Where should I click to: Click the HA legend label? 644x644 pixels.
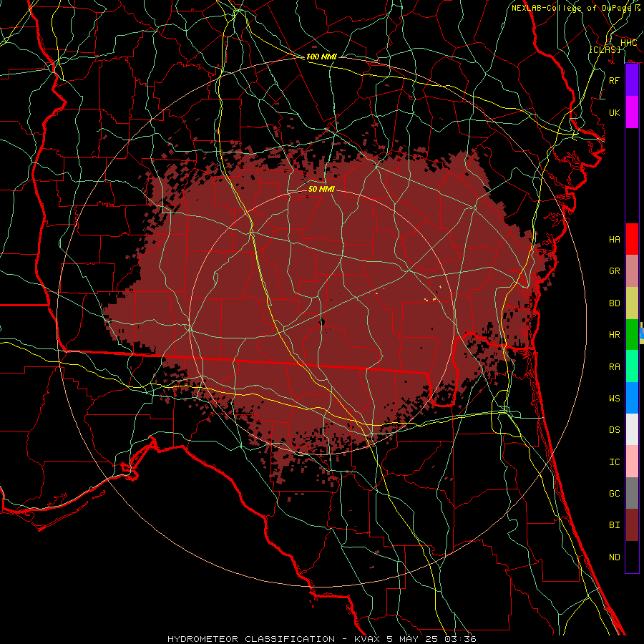pyautogui.click(x=614, y=239)
